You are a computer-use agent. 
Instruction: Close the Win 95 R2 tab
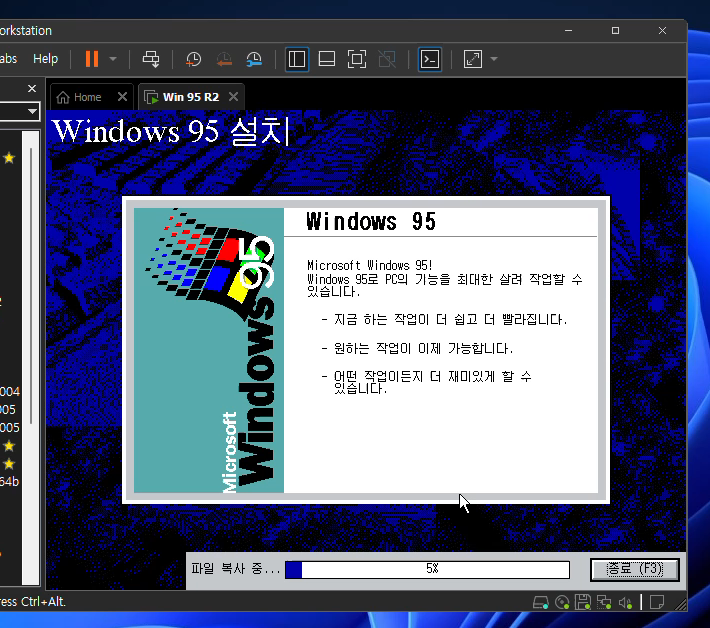click(x=234, y=96)
